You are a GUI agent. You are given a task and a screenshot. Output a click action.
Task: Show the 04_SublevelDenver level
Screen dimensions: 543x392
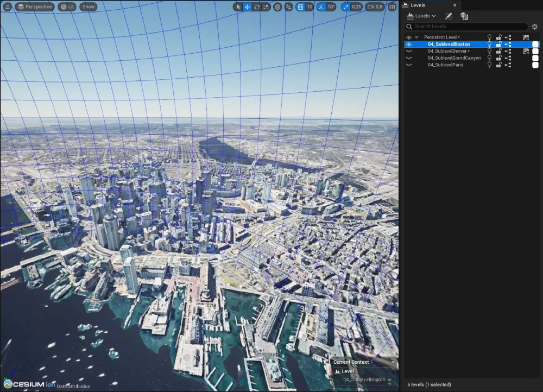coord(409,51)
